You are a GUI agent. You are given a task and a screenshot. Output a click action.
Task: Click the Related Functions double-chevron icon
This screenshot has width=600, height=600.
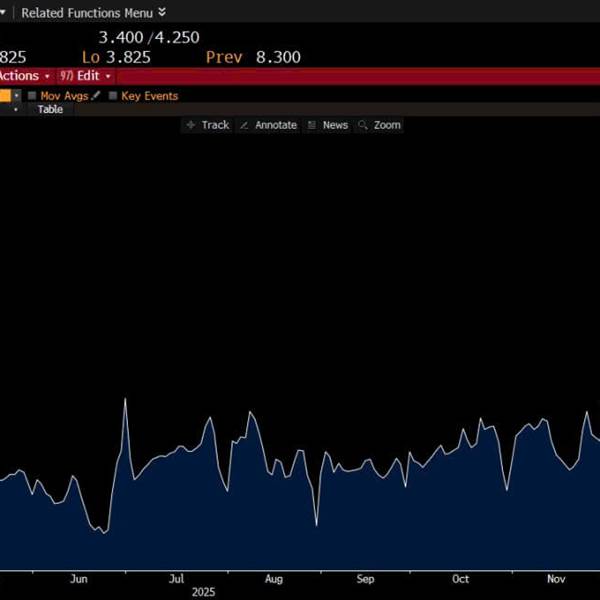coord(162,12)
